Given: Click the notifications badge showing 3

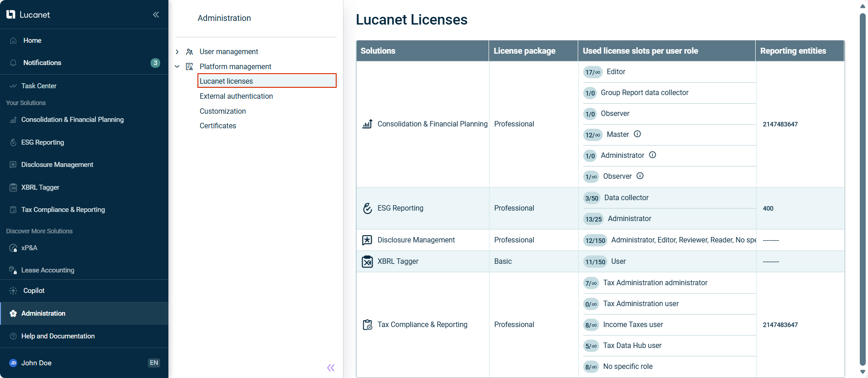Looking at the screenshot, I should coord(155,63).
